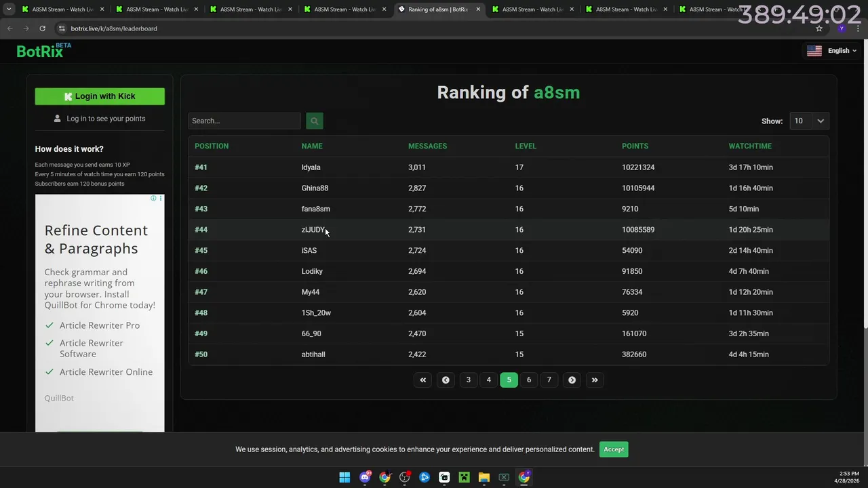The width and height of the screenshot is (868, 488).
Task: Go to the first leaderboard page
Action: (423, 380)
